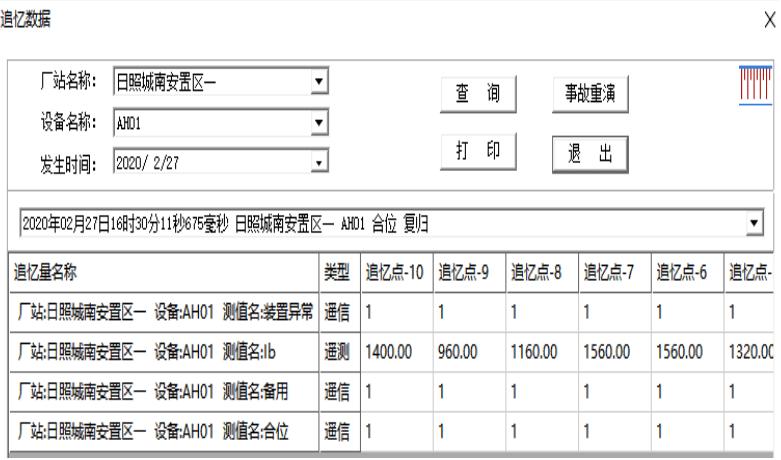The width and height of the screenshot is (781, 460).
Task: Click the 1560.00 cell under 追忆点-7
Action: pyautogui.click(x=615, y=352)
